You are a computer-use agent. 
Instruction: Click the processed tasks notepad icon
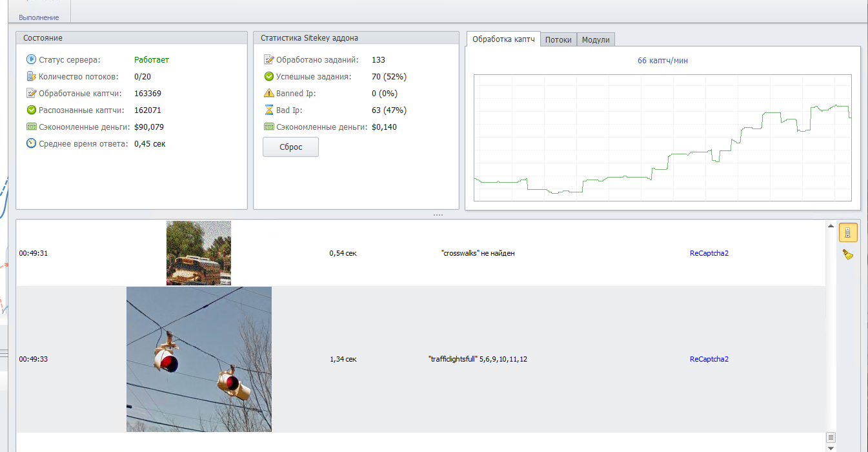[269, 59]
